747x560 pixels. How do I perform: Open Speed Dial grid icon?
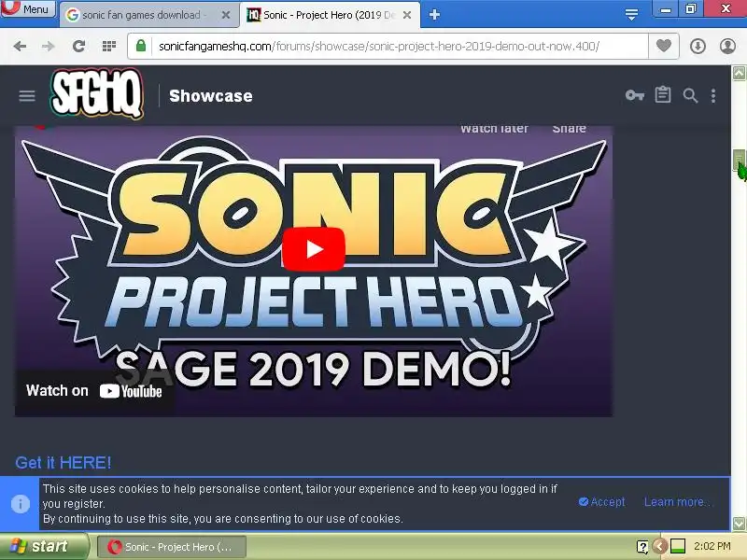pos(109,46)
